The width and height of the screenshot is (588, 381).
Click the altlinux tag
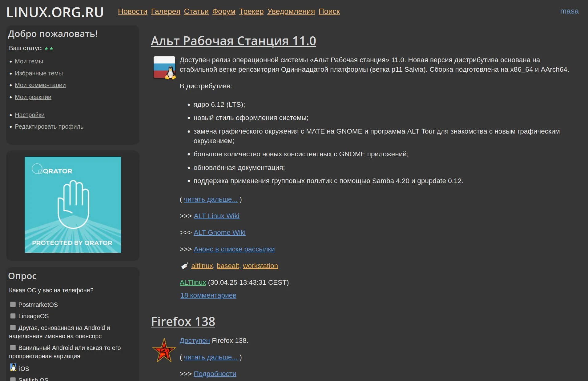pyautogui.click(x=202, y=266)
